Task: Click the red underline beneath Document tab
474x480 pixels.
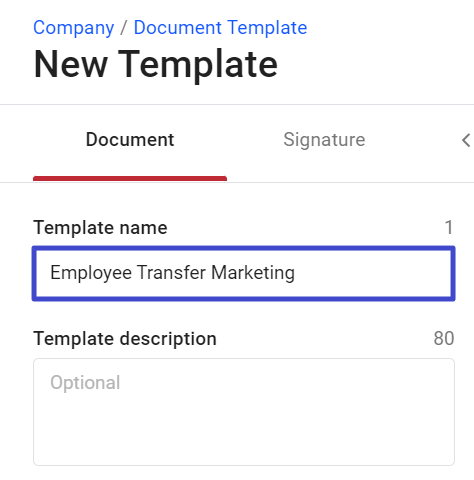Action: pos(130,178)
